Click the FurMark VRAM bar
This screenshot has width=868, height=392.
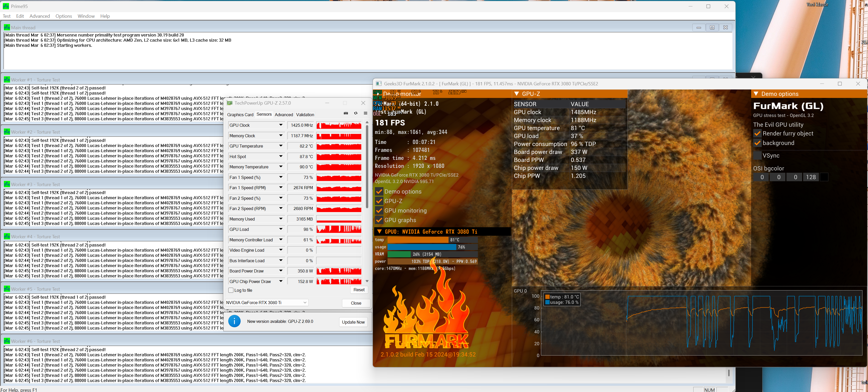433,254
